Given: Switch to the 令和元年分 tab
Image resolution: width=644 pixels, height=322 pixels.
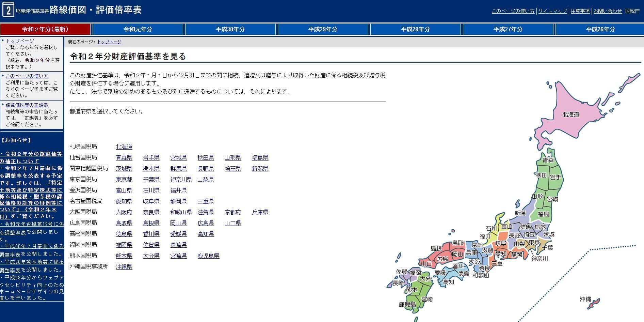Looking at the screenshot, I should 138,29.
